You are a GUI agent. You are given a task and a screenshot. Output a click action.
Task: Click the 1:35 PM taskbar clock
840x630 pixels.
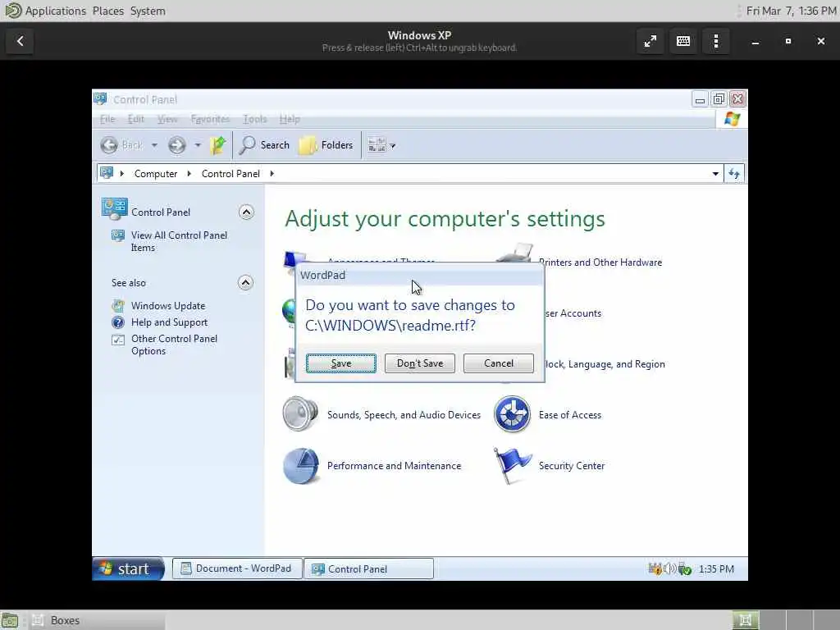716,569
